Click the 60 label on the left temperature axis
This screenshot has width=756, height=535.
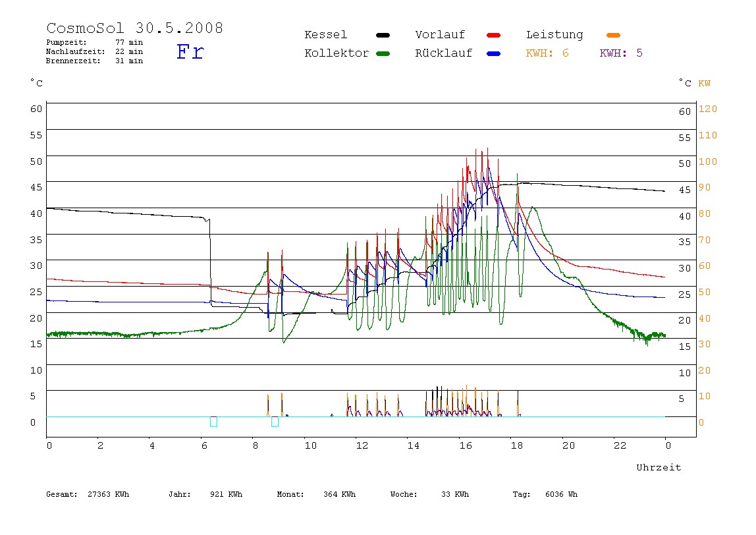(36, 109)
